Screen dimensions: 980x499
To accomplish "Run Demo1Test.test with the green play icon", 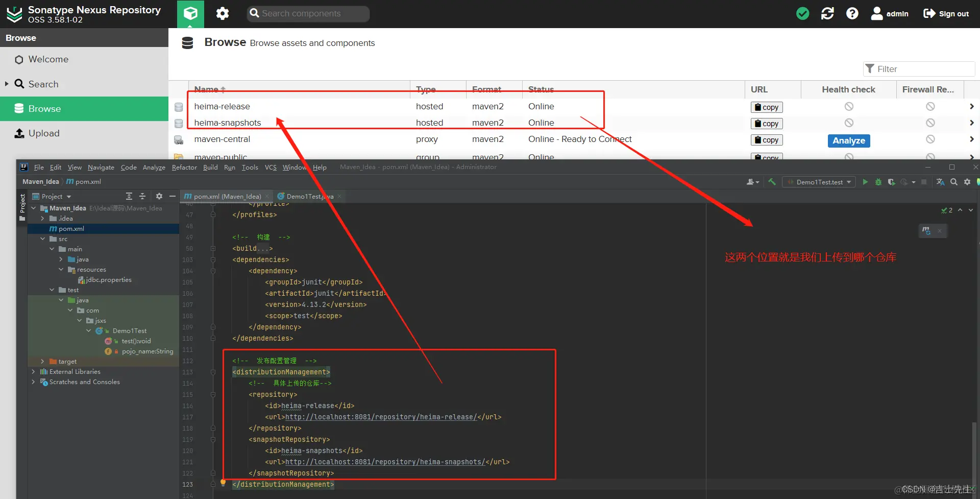I will (x=865, y=182).
